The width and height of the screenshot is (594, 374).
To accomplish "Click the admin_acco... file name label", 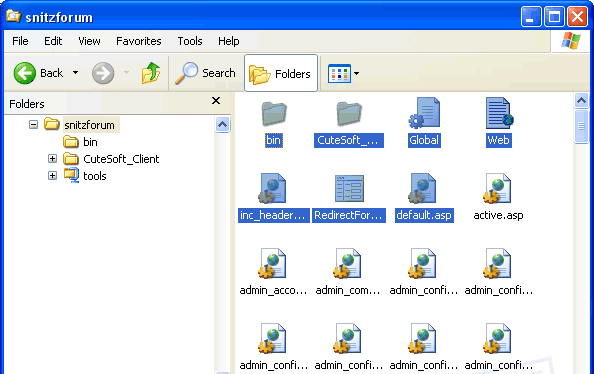I will [x=273, y=290].
